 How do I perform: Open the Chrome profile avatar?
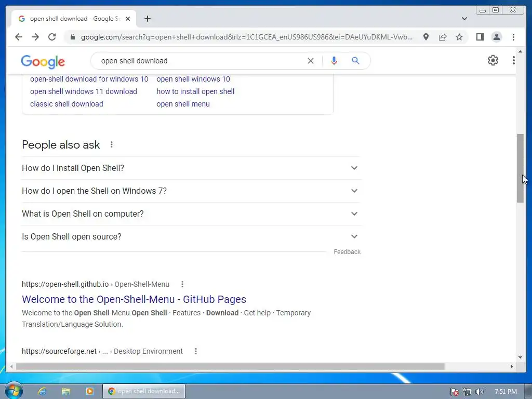pyautogui.click(x=496, y=37)
